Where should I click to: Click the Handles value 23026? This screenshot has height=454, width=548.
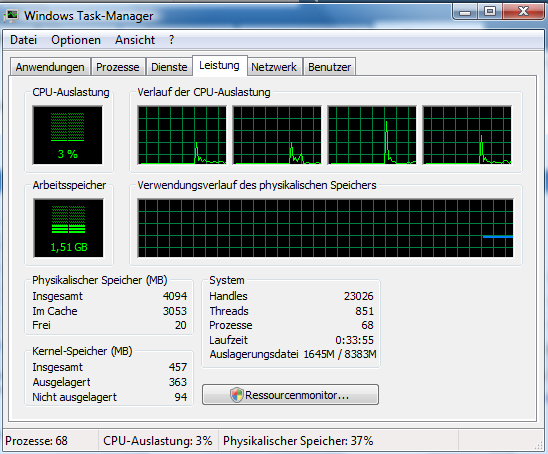[x=359, y=296]
